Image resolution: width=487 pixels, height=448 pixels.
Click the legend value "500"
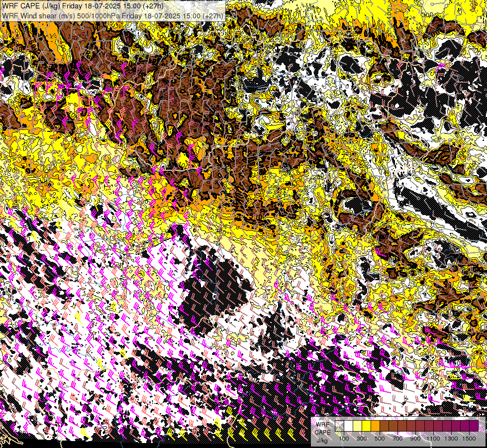pyautogui.click(x=380, y=439)
